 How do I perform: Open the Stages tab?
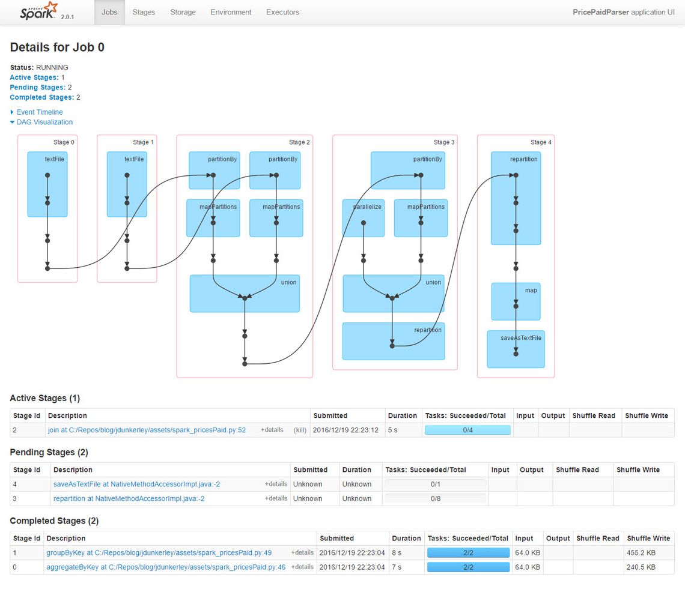pos(144,12)
